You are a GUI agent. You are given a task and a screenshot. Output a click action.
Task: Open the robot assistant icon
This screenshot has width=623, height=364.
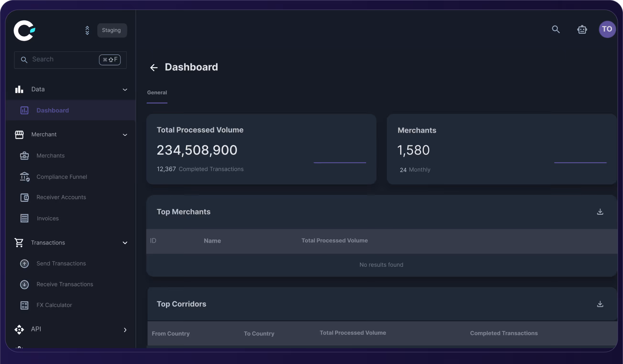[x=582, y=29]
